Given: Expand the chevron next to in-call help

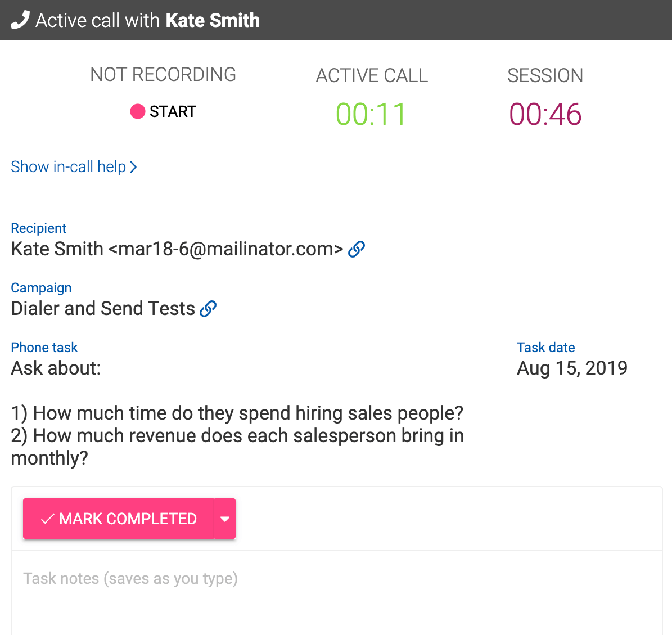Looking at the screenshot, I should point(133,167).
